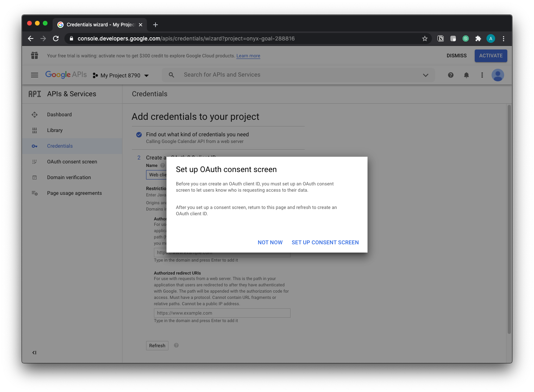Click the notifications bell icon
This screenshot has width=534, height=392.
click(466, 75)
